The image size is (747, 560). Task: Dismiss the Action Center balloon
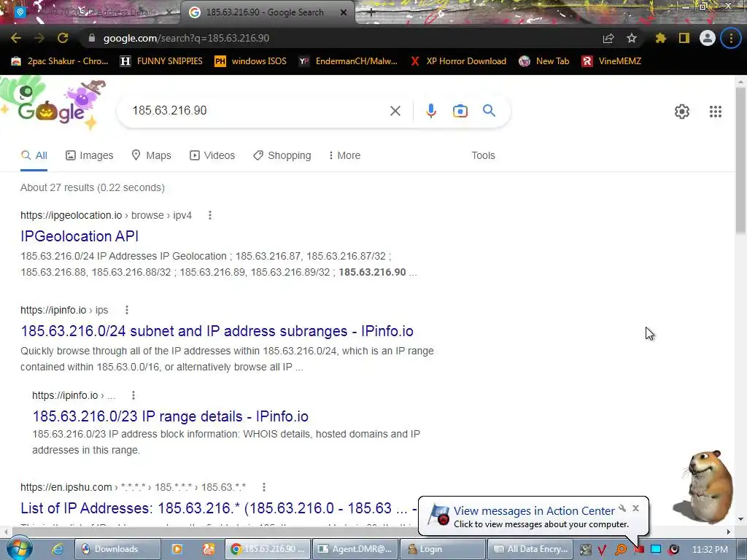click(x=635, y=508)
